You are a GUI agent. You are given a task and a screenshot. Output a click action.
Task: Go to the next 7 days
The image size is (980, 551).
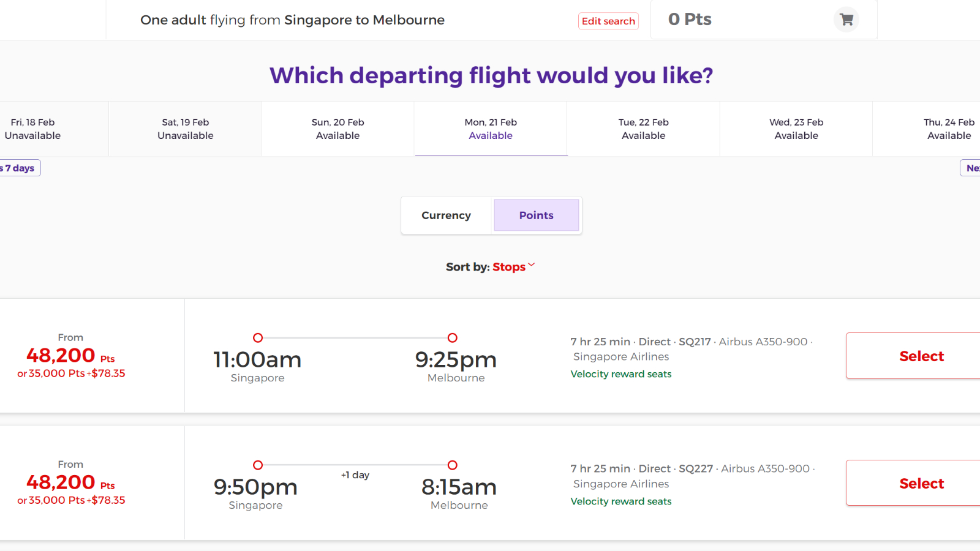tap(970, 168)
